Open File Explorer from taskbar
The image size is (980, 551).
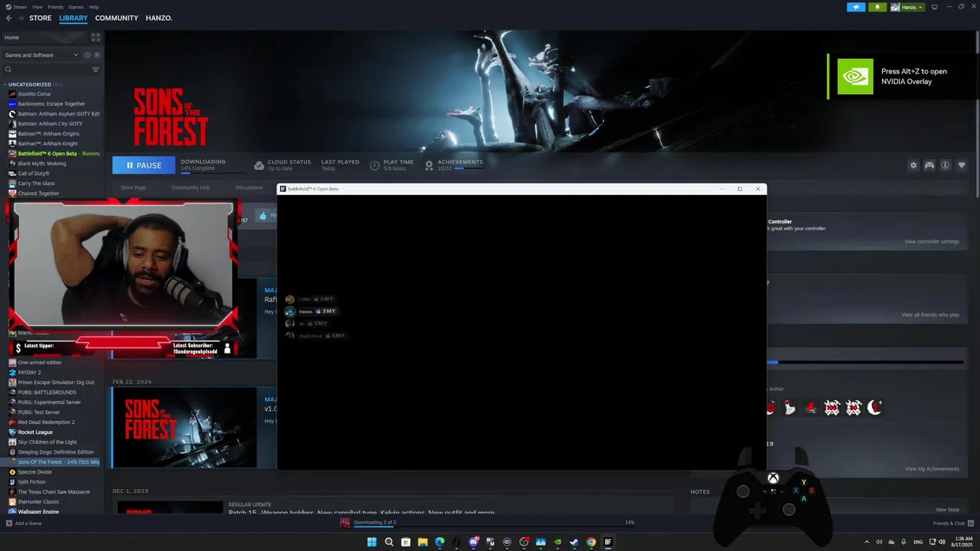[x=423, y=542]
